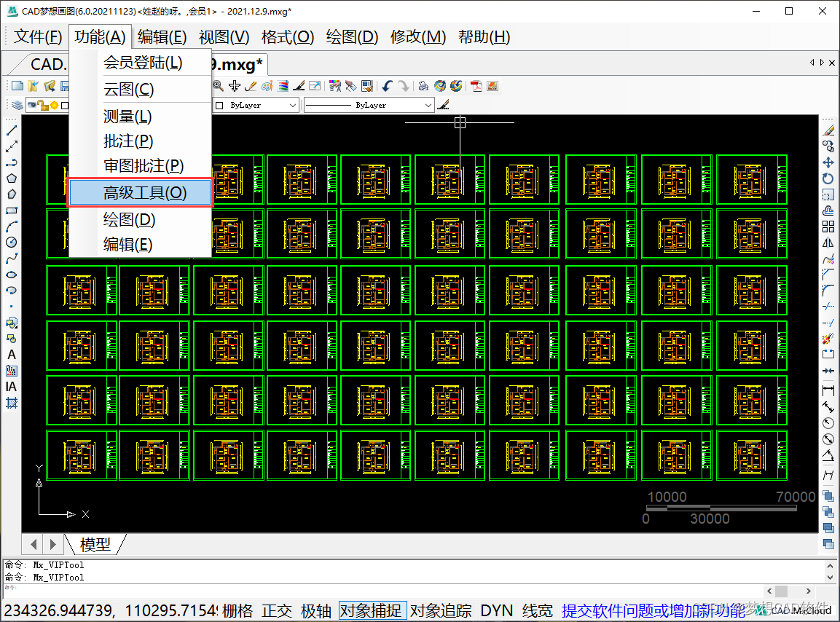This screenshot has height=622, width=840.
Task: Select the Aligned dimension tool
Action: click(x=828, y=407)
